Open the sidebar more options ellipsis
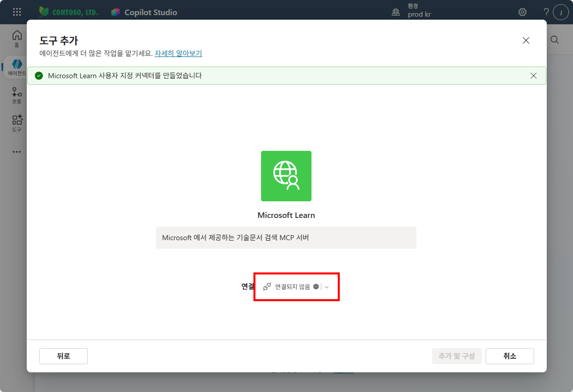 (17, 152)
